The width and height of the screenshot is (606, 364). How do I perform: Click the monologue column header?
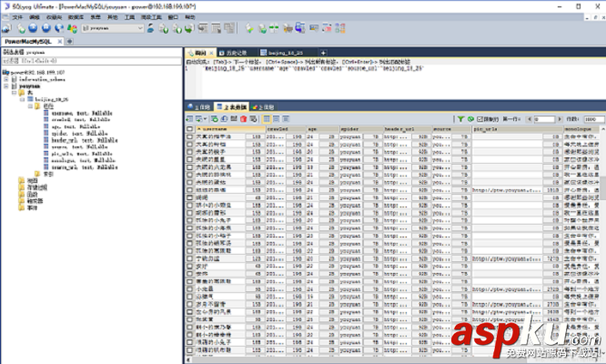point(581,129)
